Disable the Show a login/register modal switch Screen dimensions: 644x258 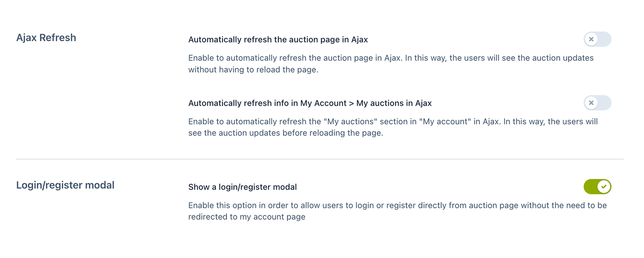[x=597, y=187]
